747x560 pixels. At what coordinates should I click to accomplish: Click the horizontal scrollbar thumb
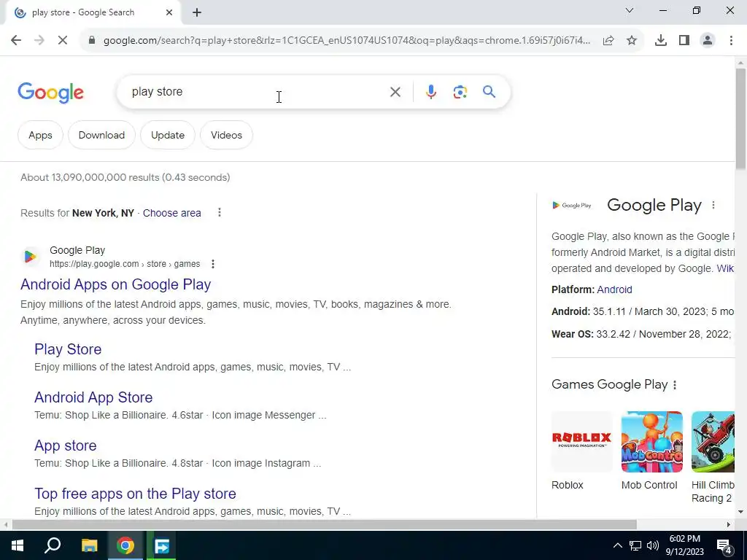pos(324,525)
